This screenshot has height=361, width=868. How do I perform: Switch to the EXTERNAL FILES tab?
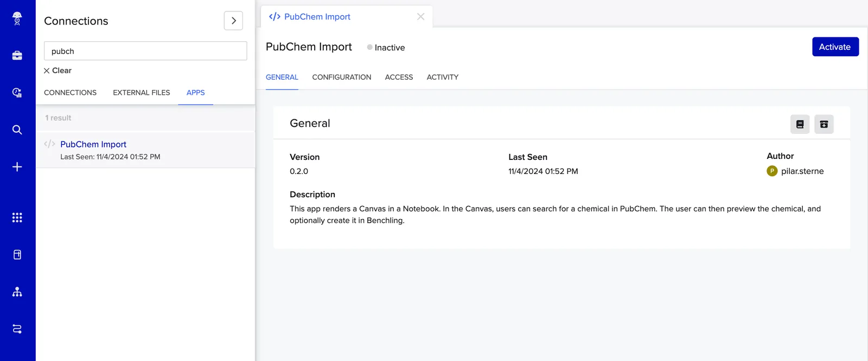[141, 93]
